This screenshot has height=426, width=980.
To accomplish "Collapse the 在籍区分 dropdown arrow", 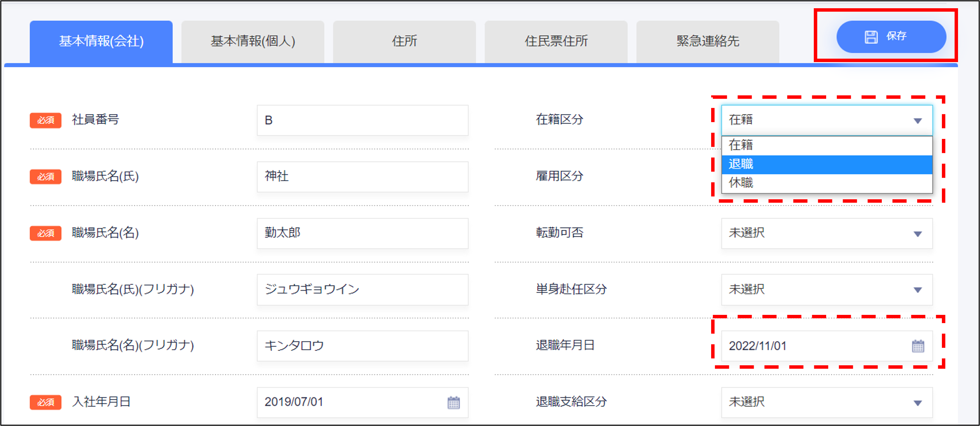I will point(918,120).
